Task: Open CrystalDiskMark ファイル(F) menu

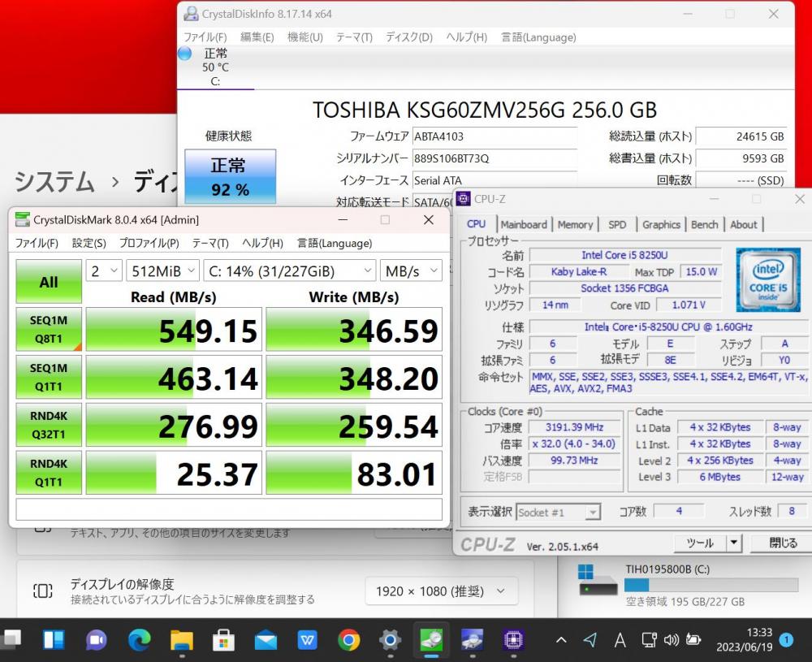Action: click(37, 243)
